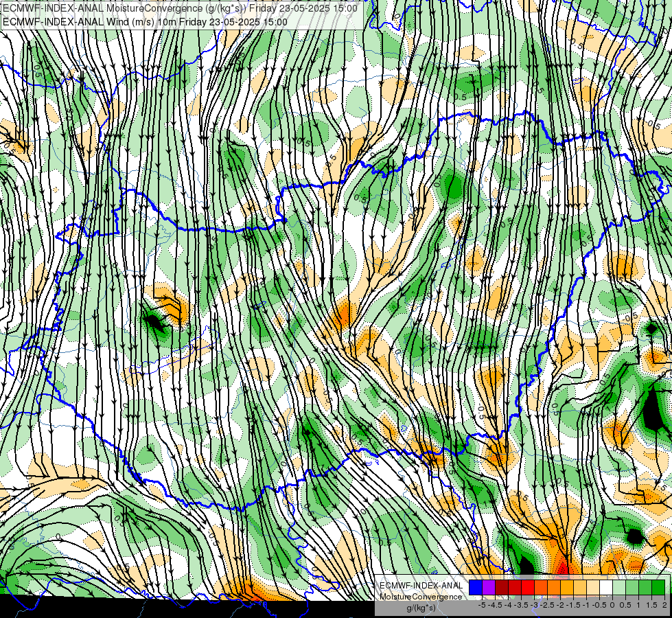Pick legend swatch between -3 and -2.5

click(541, 588)
